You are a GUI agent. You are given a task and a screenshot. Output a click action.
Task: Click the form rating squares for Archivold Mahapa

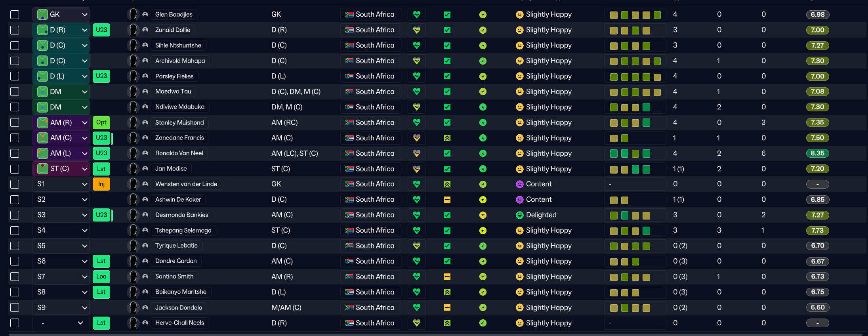click(x=635, y=61)
